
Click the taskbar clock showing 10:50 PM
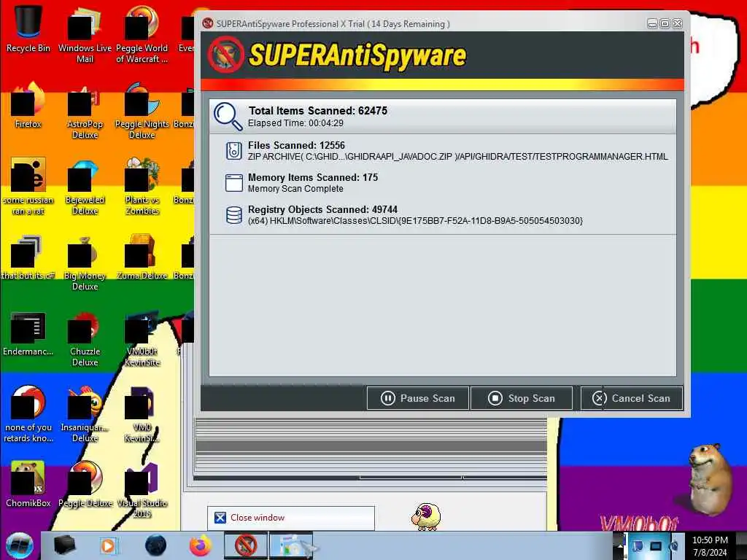(710, 545)
